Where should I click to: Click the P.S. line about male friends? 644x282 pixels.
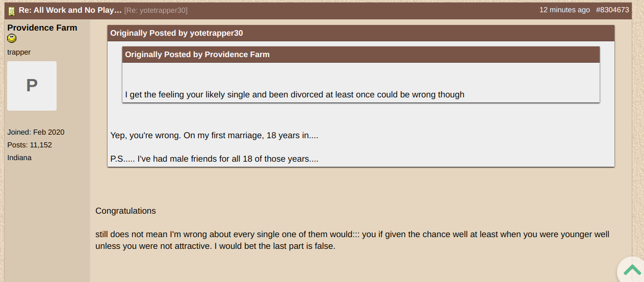click(215, 159)
